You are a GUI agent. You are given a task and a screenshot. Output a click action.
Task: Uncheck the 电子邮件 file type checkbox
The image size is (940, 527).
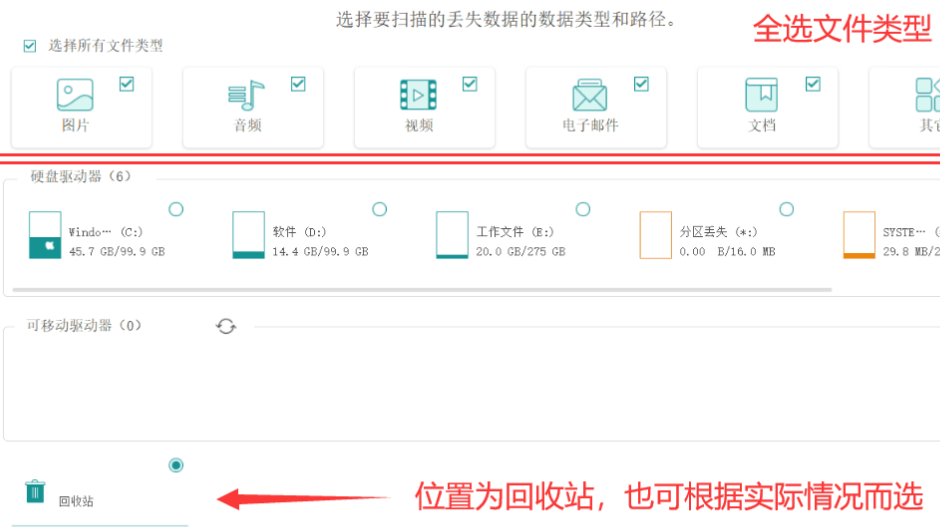tap(641, 84)
